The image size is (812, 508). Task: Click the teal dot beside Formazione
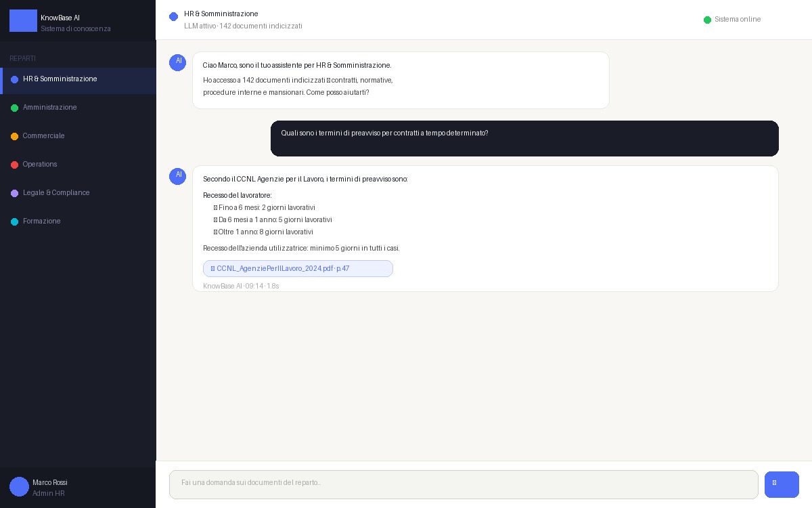[x=14, y=221]
